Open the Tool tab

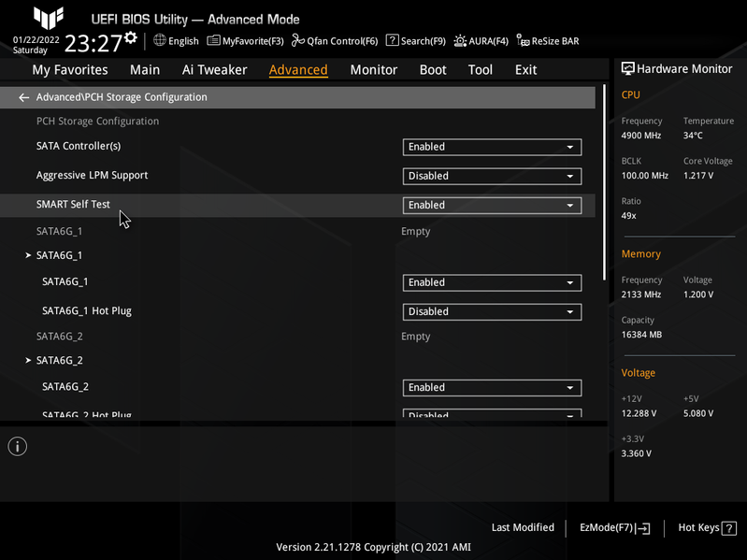(x=481, y=70)
